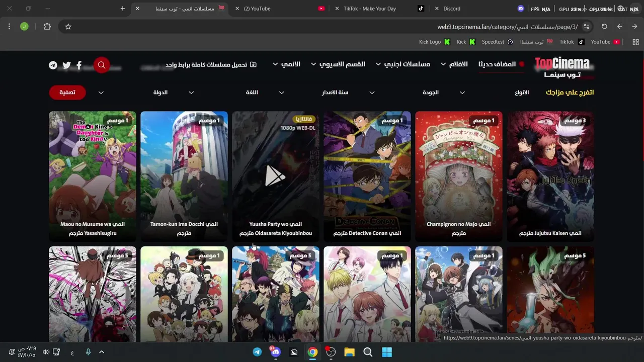Open تحميل مسلسلات كاملة برابط واحد link
This screenshot has width=644, height=362.
[x=211, y=65]
